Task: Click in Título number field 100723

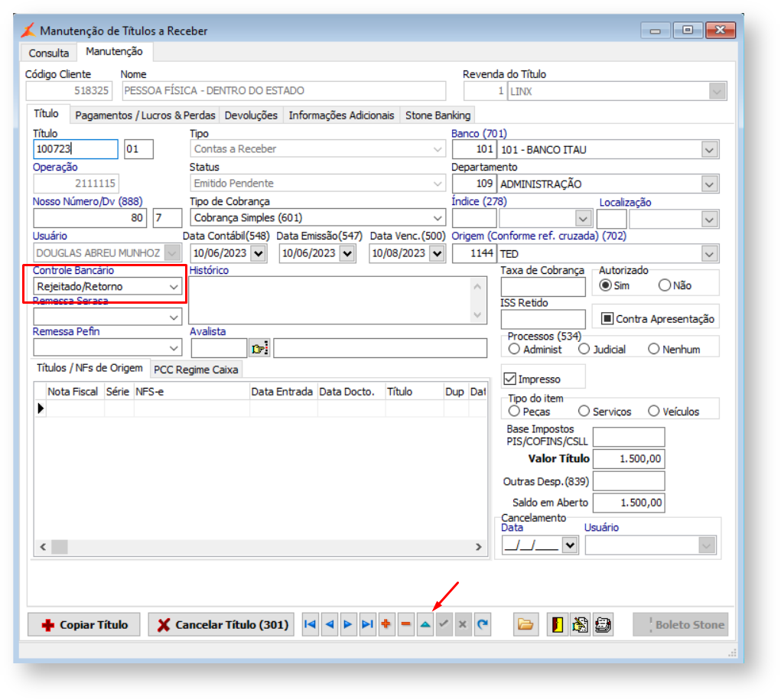Action: pos(76,149)
